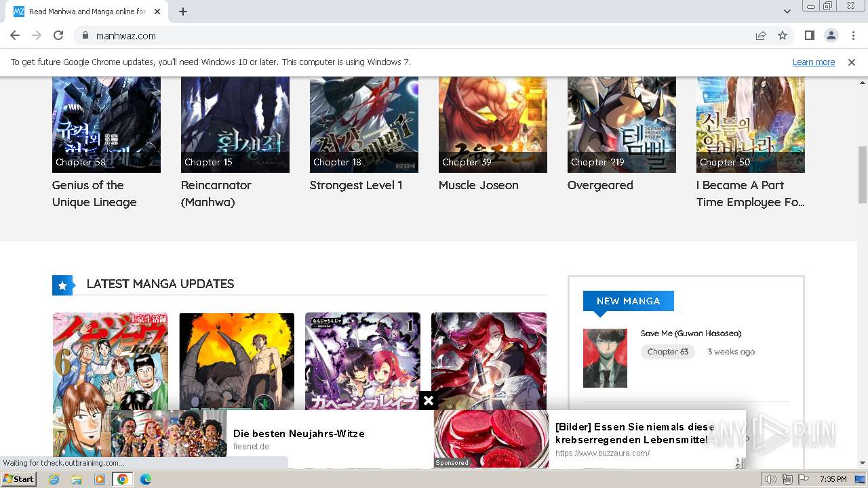Screen dimensions: 868x488
Task: Open Muscle Joseon title link
Action: click(x=479, y=185)
